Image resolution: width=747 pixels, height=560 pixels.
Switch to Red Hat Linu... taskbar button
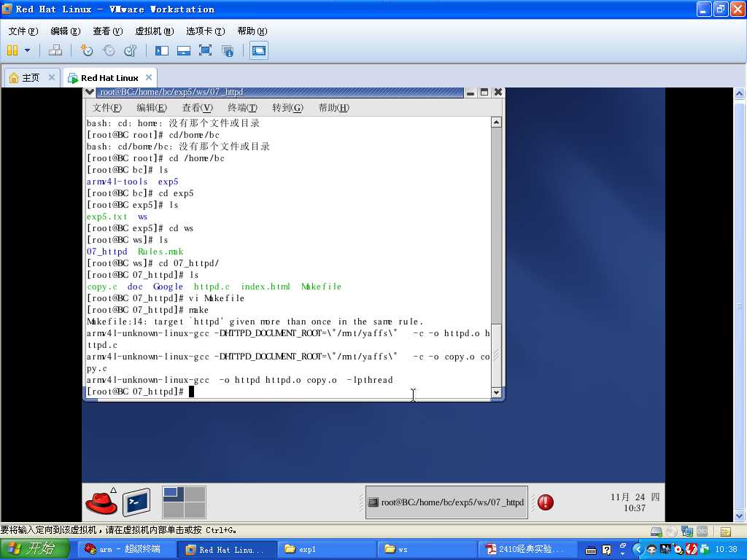[228, 549]
